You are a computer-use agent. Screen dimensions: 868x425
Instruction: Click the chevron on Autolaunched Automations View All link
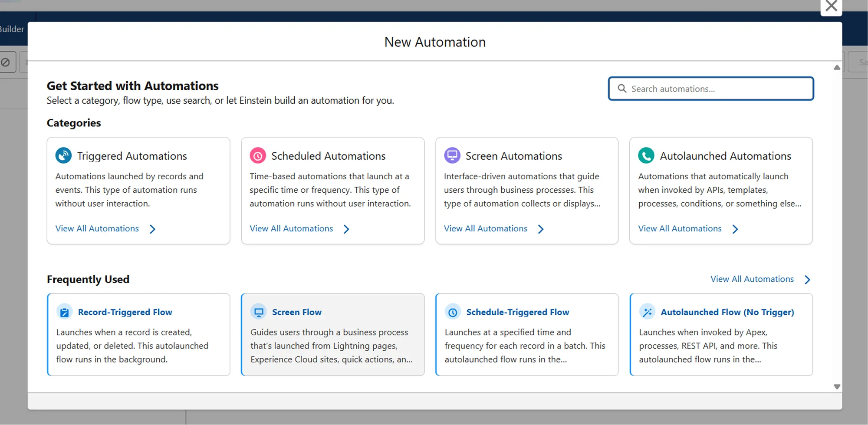735,229
